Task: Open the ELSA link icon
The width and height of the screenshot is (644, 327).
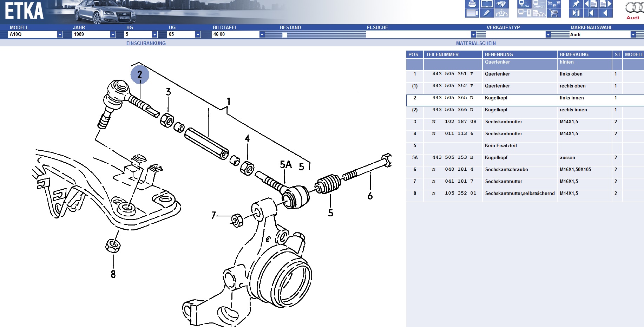Action: [x=524, y=4]
